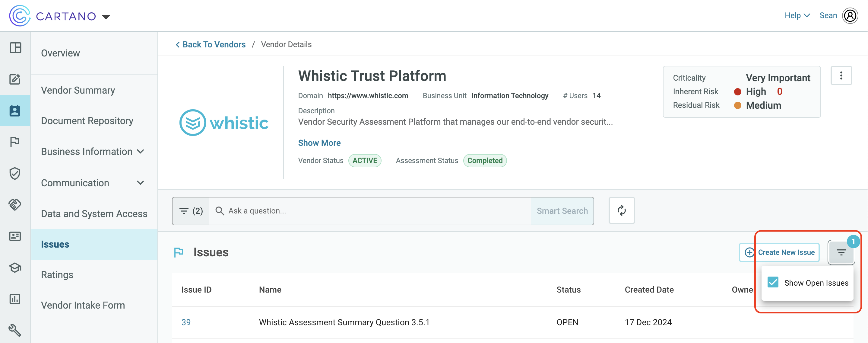Open the search filter (2) button
This screenshot has height=343, width=868.
pyautogui.click(x=191, y=211)
